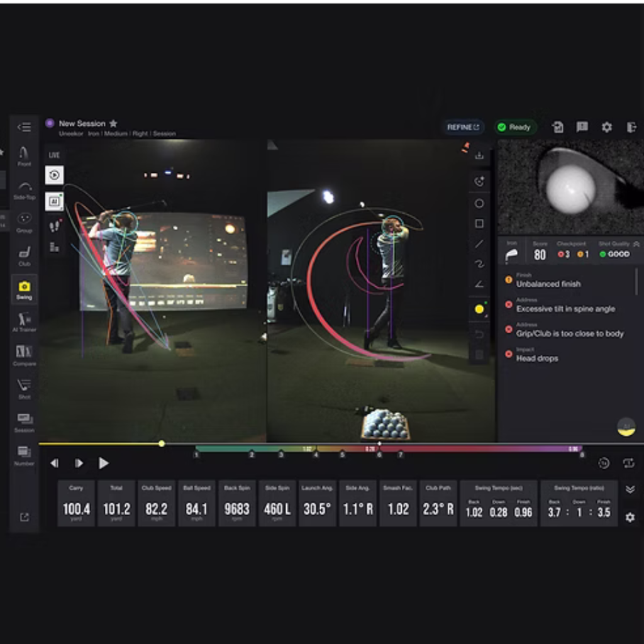This screenshot has width=644, height=644.
Task: Select the line drawing tool
Action: (x=479, y=244)
